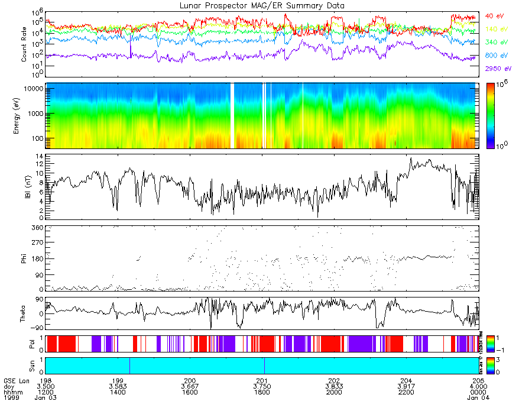Select the 2950 eV legend label

coord(498,69)
